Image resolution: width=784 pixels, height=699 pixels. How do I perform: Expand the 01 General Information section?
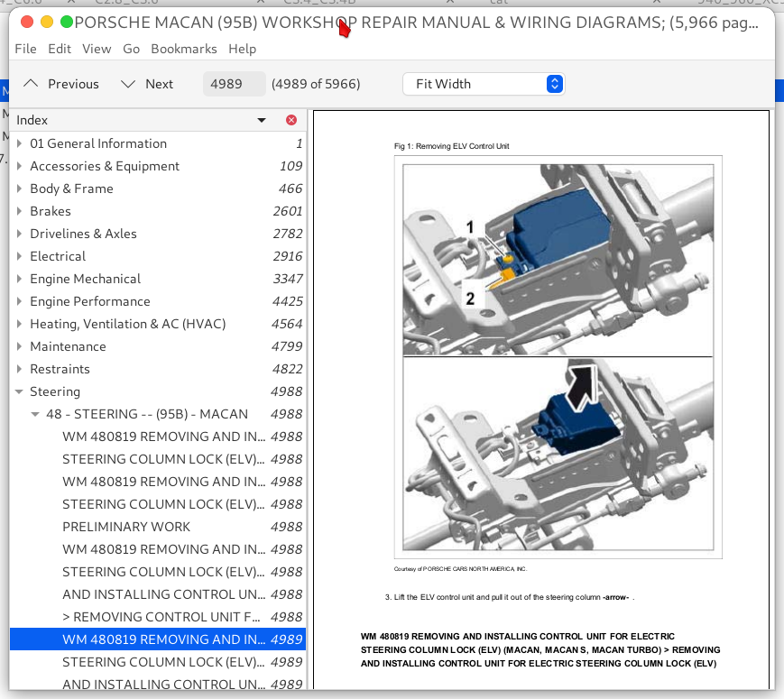[19, 143]
